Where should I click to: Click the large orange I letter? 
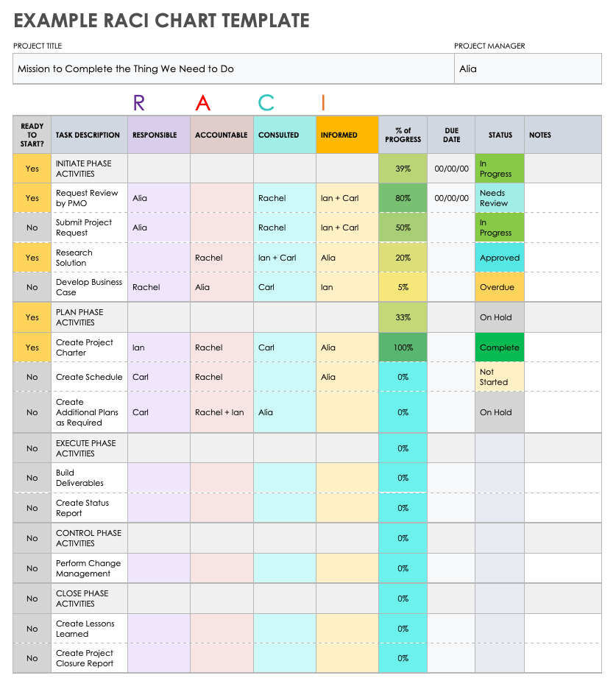[322, 103]
